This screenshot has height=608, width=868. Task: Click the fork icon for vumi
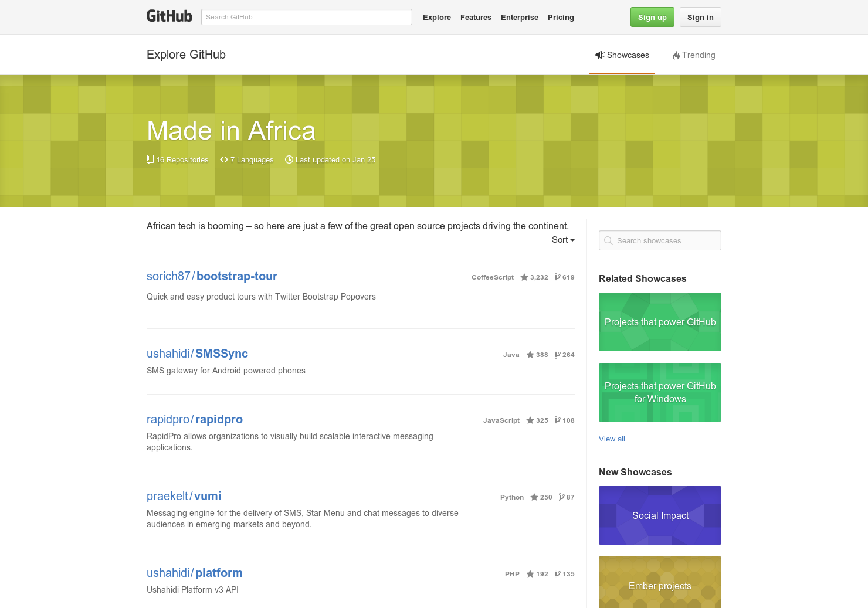tap(561, 497)
